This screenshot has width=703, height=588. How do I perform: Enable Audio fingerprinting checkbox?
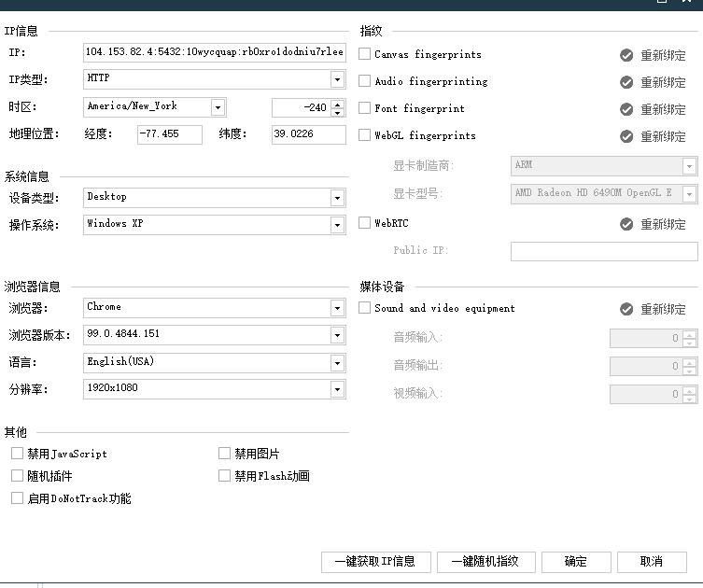click(x=364, y=81)
